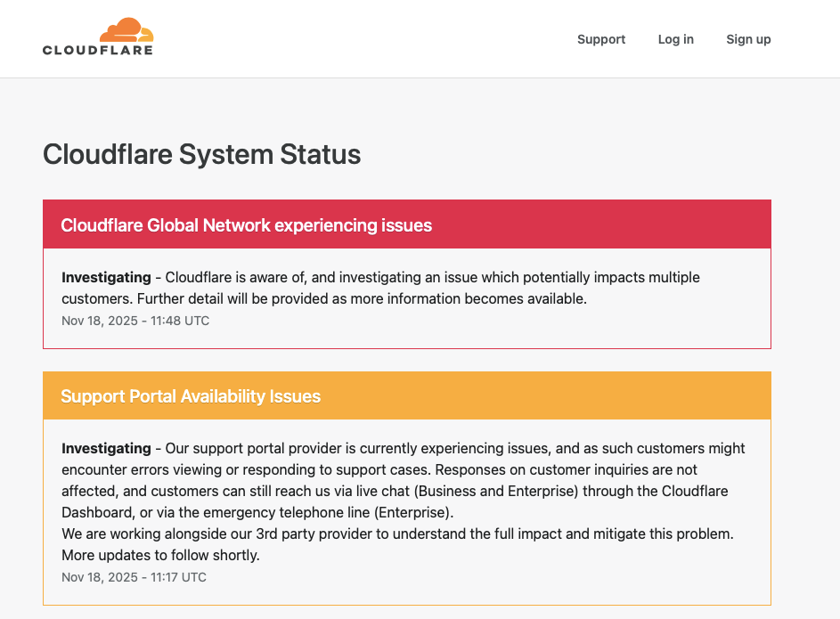Click the Cloudflare cloud logo icon
This screenshot has height=619, width=840.
126,30
